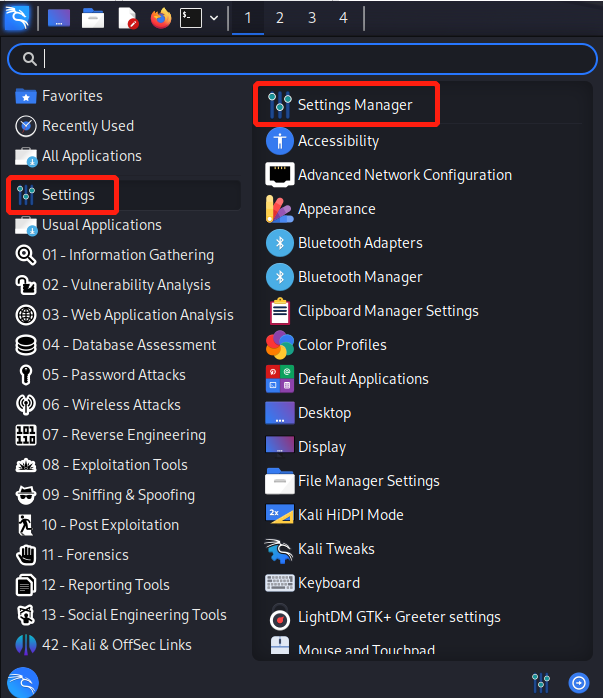Launch the terminal emulator from the panel
The image size is (603, 698).
191,18
